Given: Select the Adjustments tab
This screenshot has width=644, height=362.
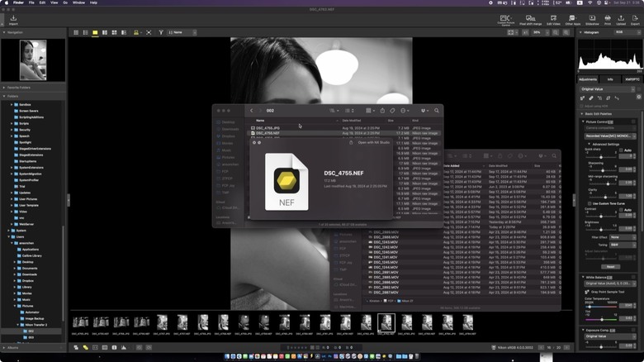Looking at the screenshot, I should click(x=588, y=79).
